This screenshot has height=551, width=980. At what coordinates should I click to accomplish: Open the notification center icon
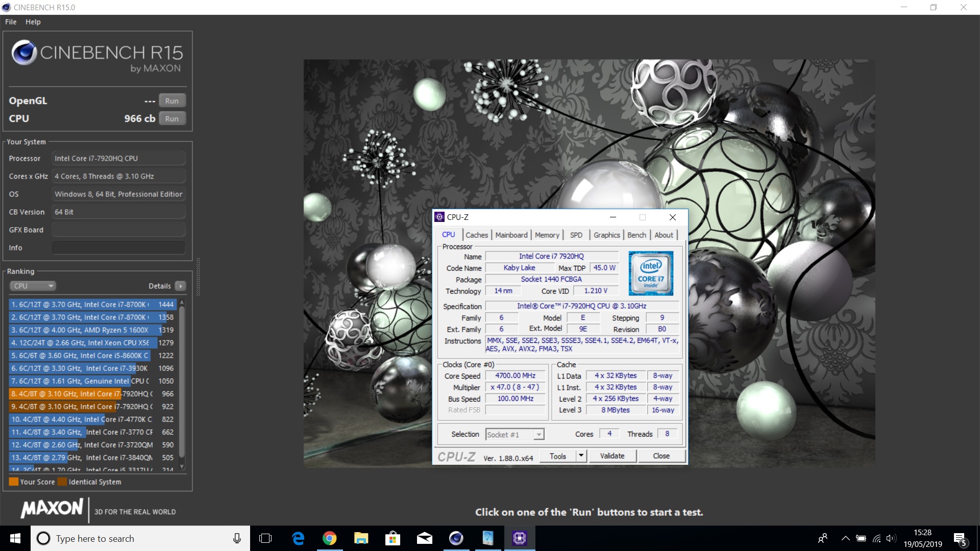coord(960,538)
